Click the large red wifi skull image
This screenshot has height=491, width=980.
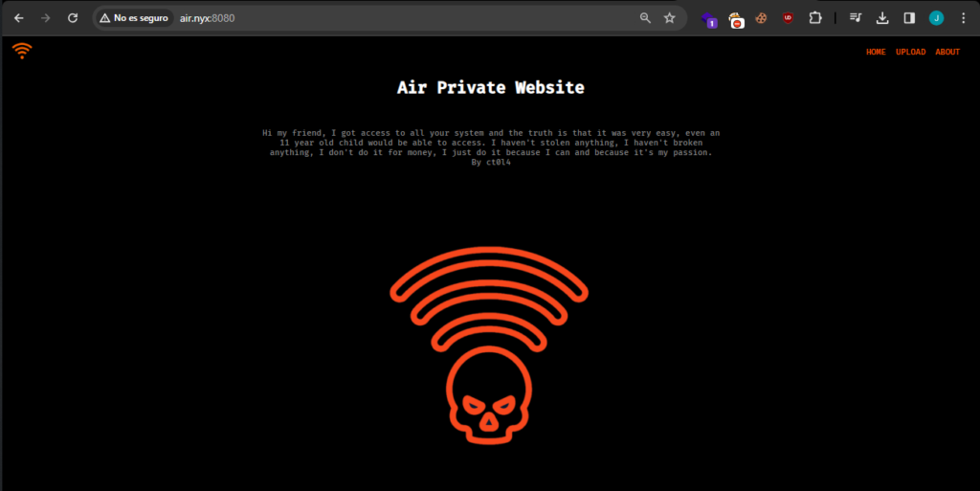tap(489, 346)
